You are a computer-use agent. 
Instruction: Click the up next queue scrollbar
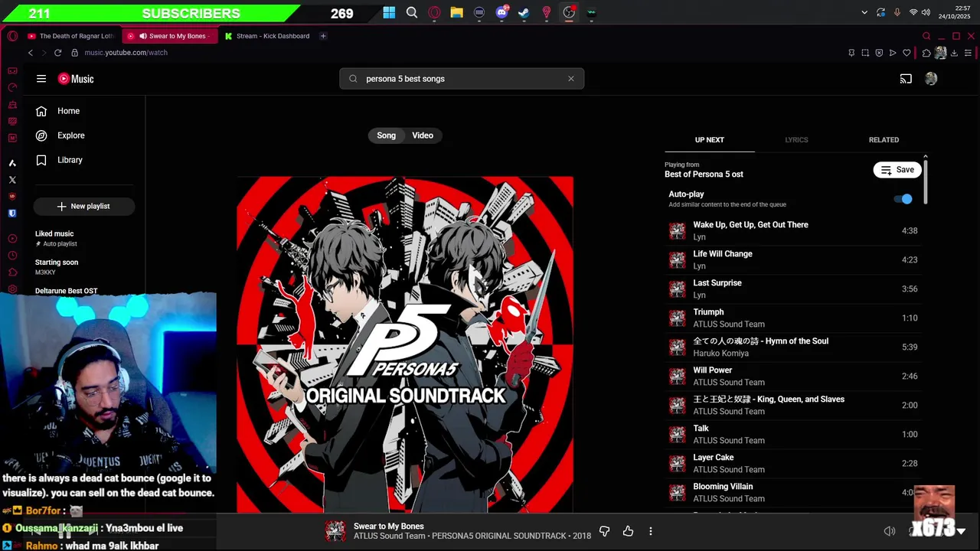[926, 181]
